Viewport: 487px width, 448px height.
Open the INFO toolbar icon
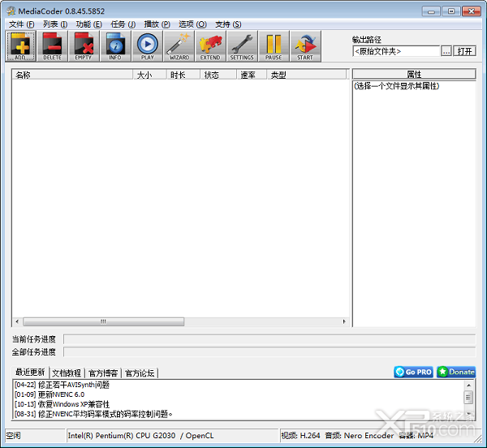click(x=115, y=46)
